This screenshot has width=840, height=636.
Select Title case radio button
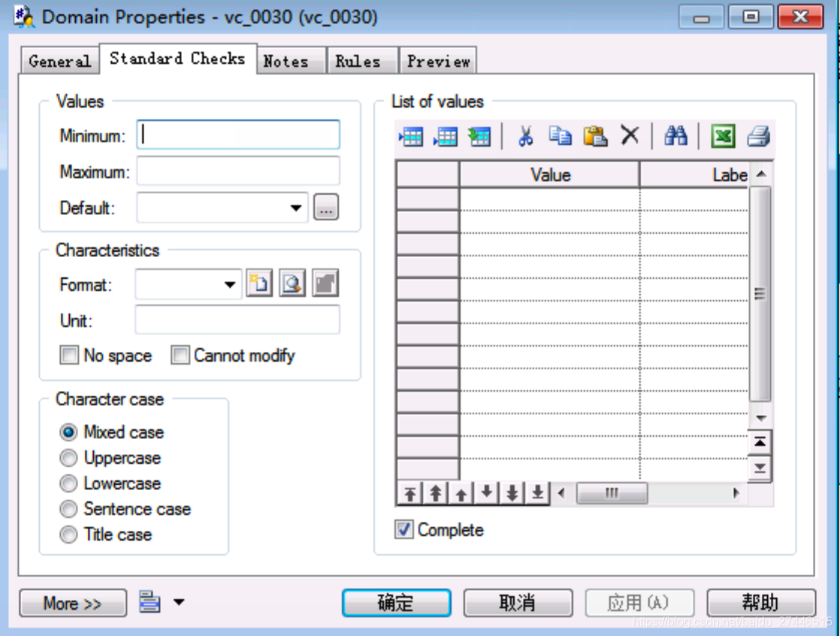68,535
